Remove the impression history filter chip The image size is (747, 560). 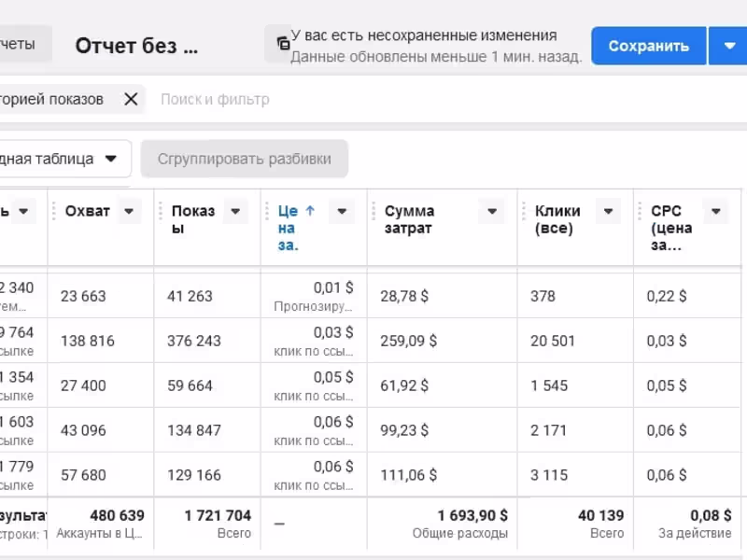click(131, 99)
